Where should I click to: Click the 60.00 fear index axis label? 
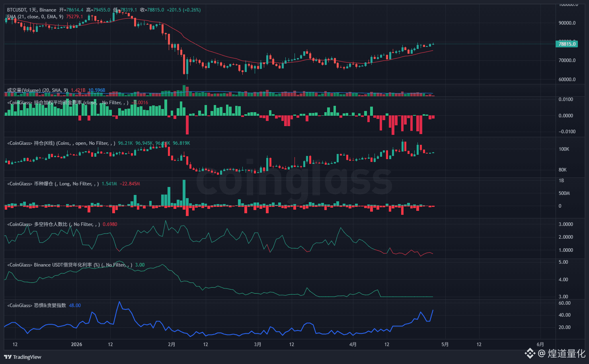(x=565, y=303)
